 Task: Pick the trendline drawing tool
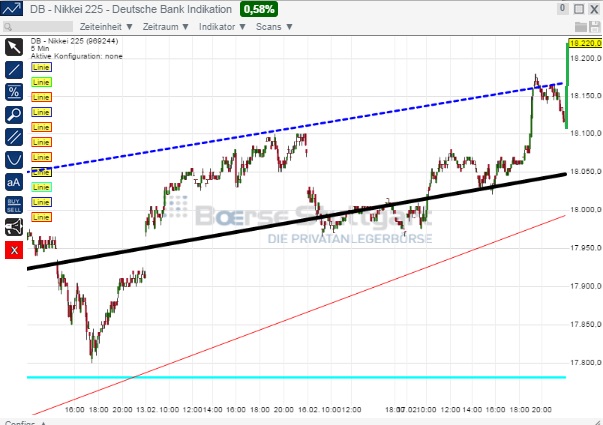[x=14, y=70]
